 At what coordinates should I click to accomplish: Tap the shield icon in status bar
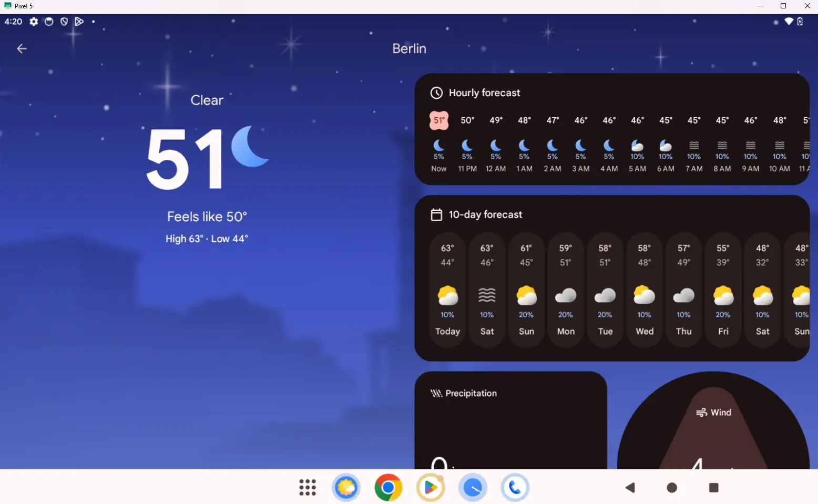pos(64,22)
